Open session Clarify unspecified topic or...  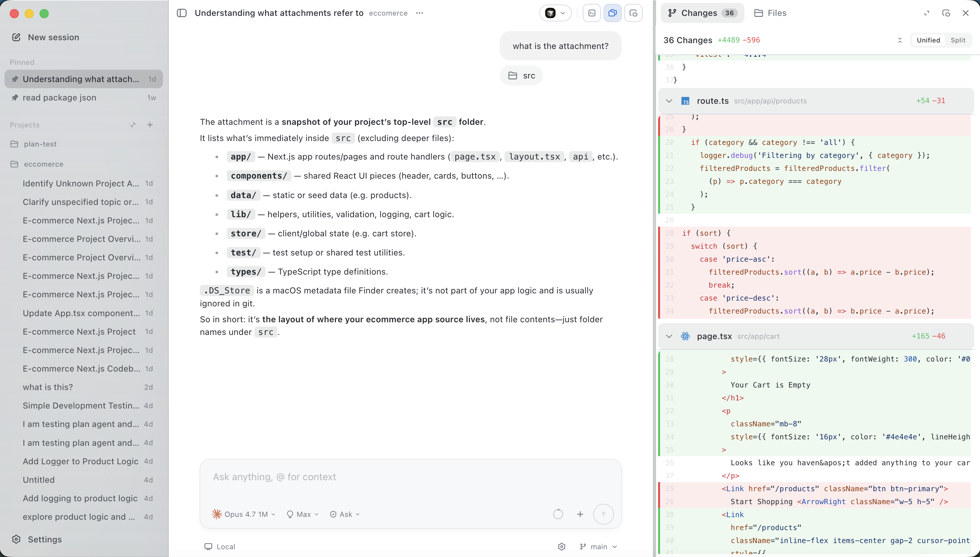coord(84,202)
